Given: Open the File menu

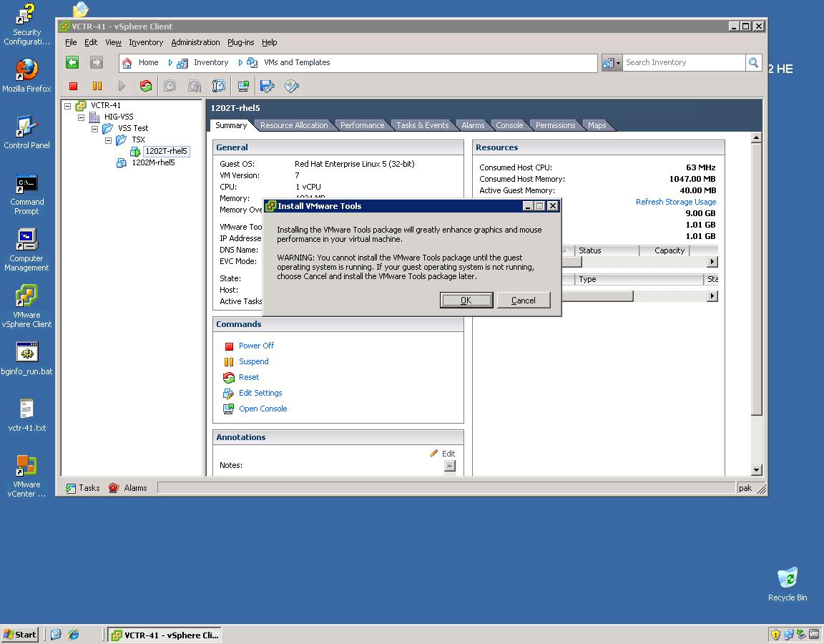Looking at the screenshot, I should coord(71,43).
